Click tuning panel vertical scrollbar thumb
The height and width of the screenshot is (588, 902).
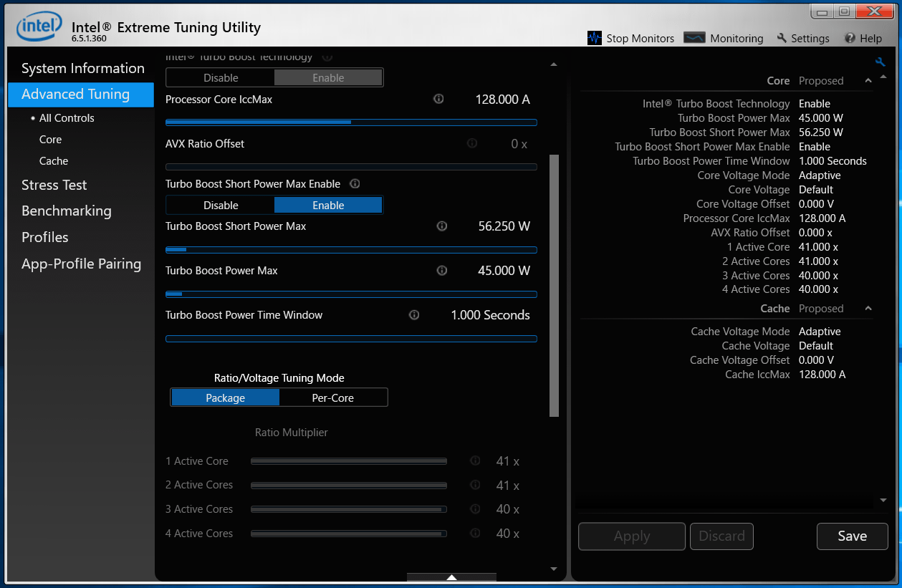tap(554, 285)
